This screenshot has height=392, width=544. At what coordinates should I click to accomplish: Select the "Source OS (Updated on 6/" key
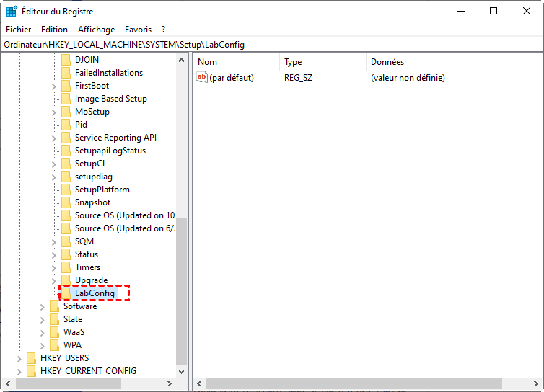(125, 228)
